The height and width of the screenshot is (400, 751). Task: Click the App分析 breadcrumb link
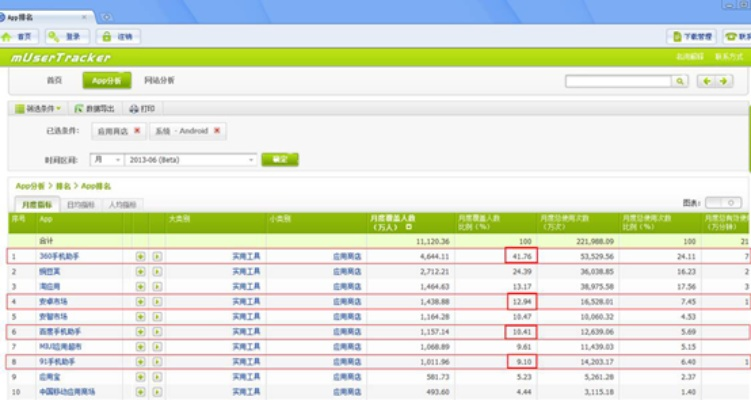(30, 186)
